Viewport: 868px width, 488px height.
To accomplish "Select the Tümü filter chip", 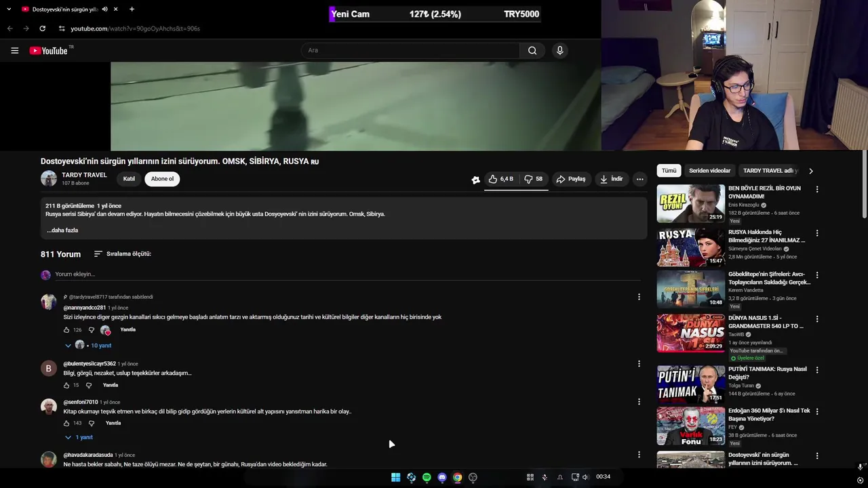I will click(669, 171).
